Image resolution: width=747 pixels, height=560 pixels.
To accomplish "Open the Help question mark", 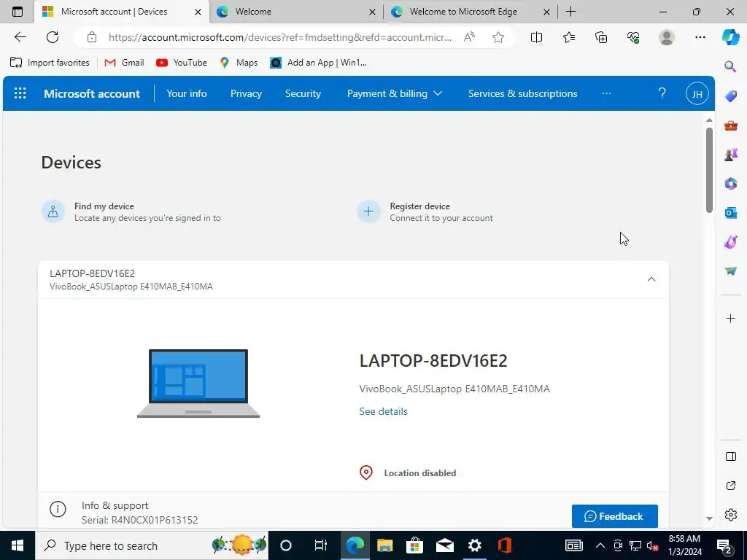I will point(662,93).
